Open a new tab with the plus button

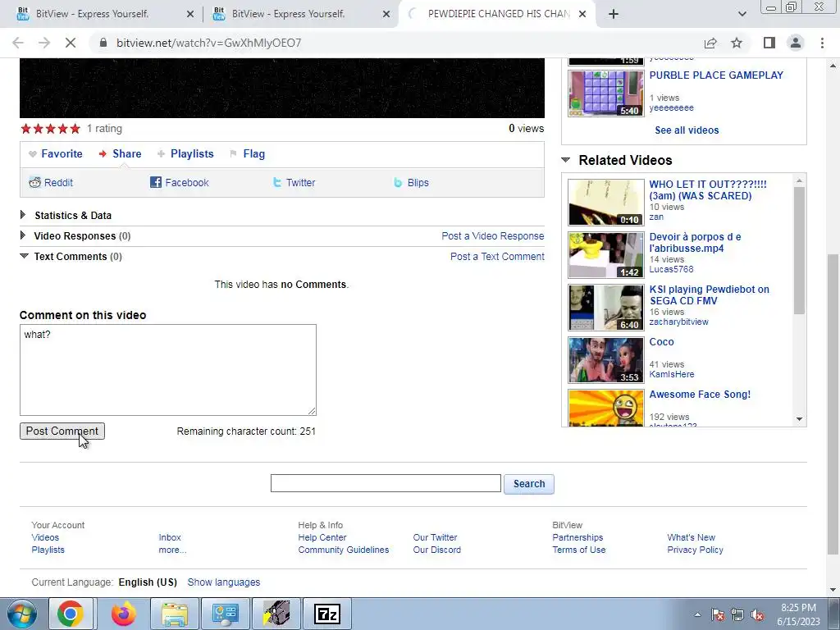(x=614, y=14)
